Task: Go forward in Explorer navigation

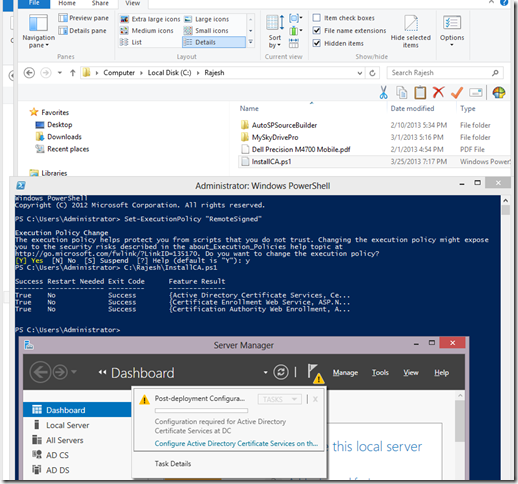Action: click(x=46, y=73)
